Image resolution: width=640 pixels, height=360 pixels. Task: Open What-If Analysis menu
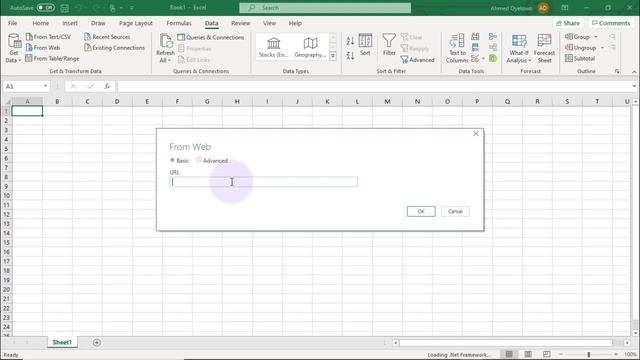click(519, 48)
